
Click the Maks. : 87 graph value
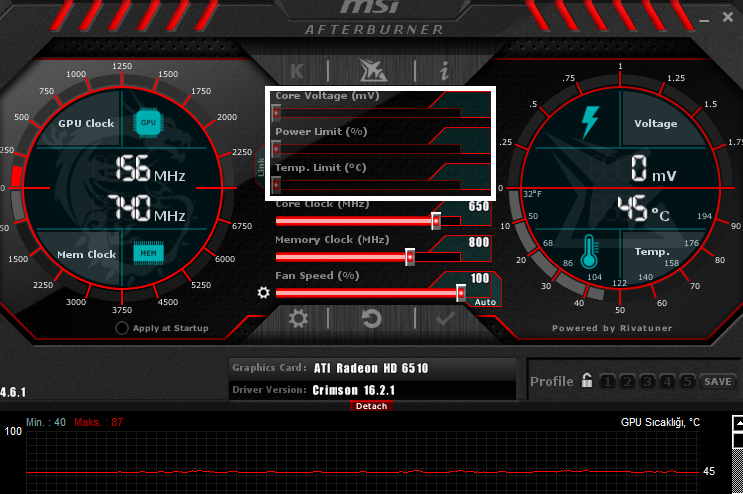99,422
